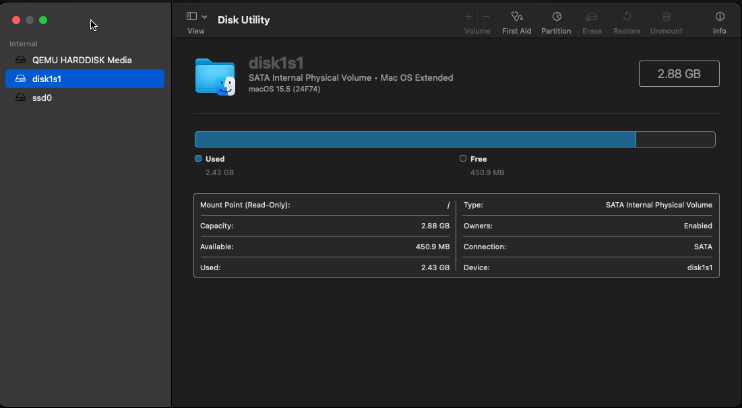Click the Available row label

coord(217,247)
